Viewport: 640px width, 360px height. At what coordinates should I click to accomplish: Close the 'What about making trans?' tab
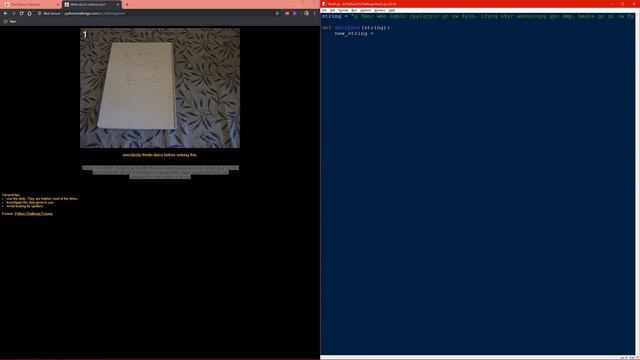coord(118,4)
